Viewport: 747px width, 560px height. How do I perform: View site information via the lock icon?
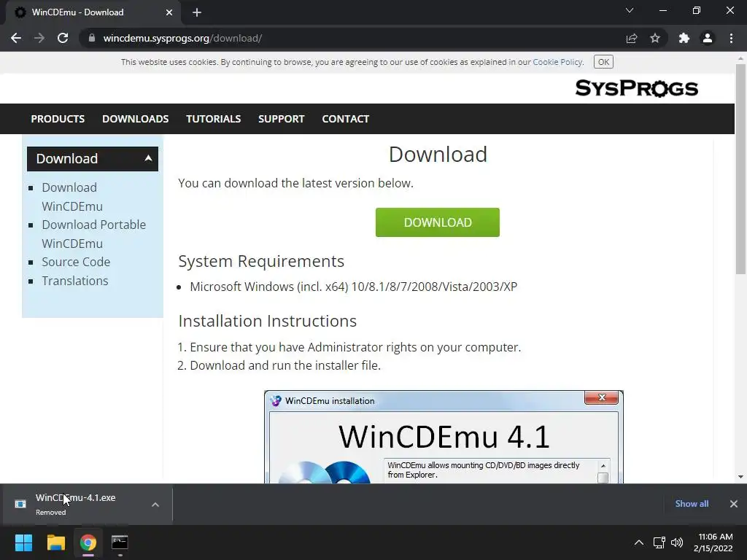[91, 38]
